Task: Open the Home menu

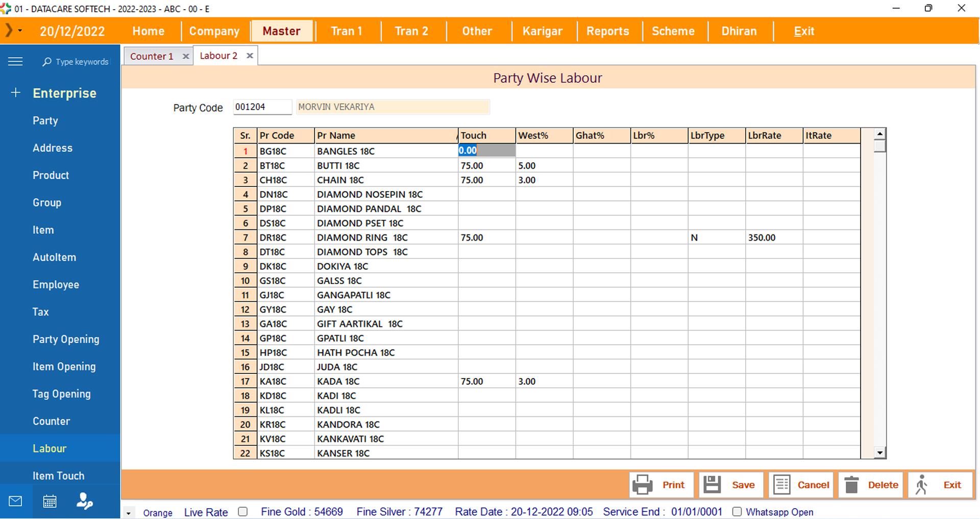Action: (149, 31)
